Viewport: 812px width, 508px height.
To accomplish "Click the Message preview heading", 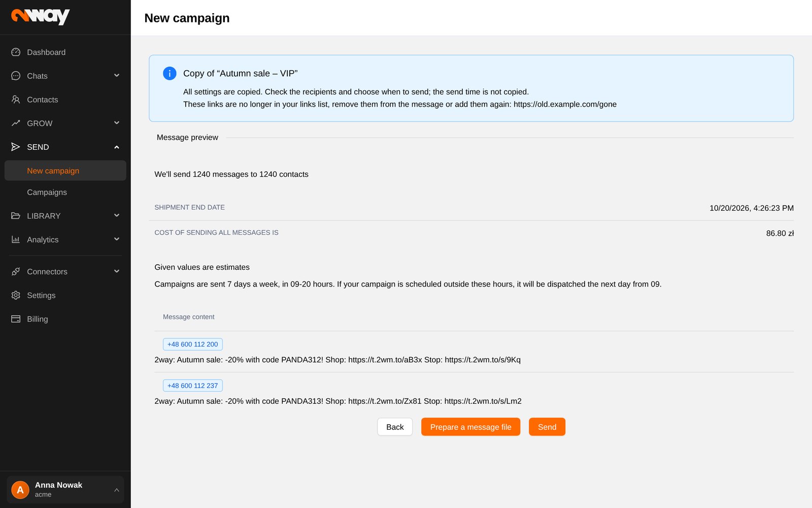I will 187,137.
